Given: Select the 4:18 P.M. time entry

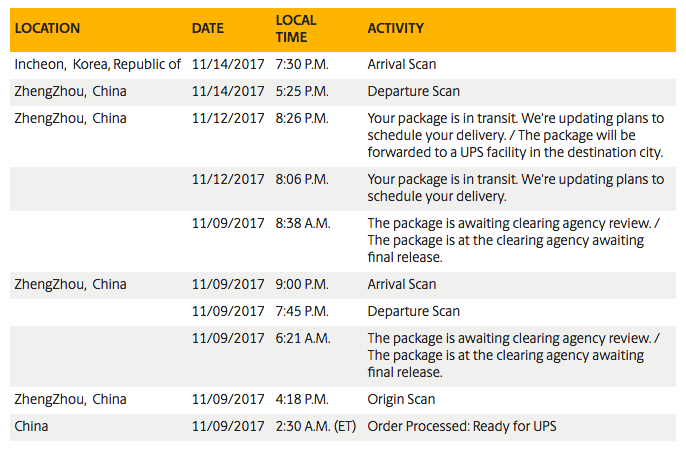Looking at the screenshot, I should tap(302, 400).
